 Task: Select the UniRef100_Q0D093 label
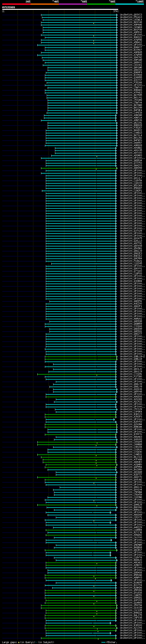point(131,439)
